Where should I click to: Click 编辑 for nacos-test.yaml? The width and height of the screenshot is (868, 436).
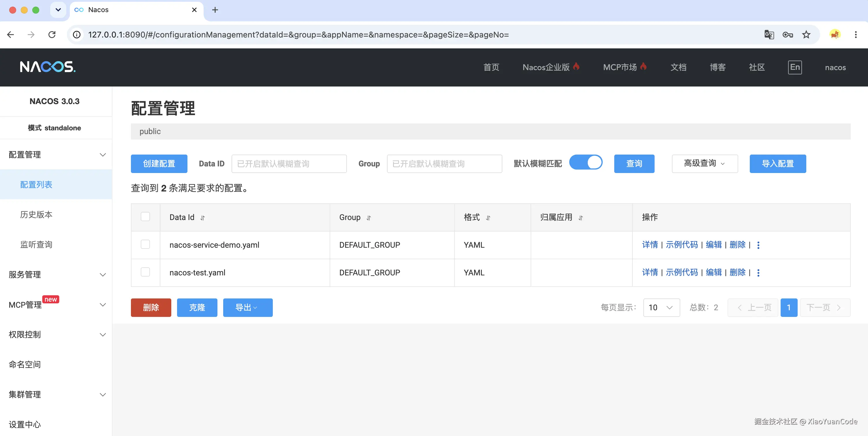(714, 272)
